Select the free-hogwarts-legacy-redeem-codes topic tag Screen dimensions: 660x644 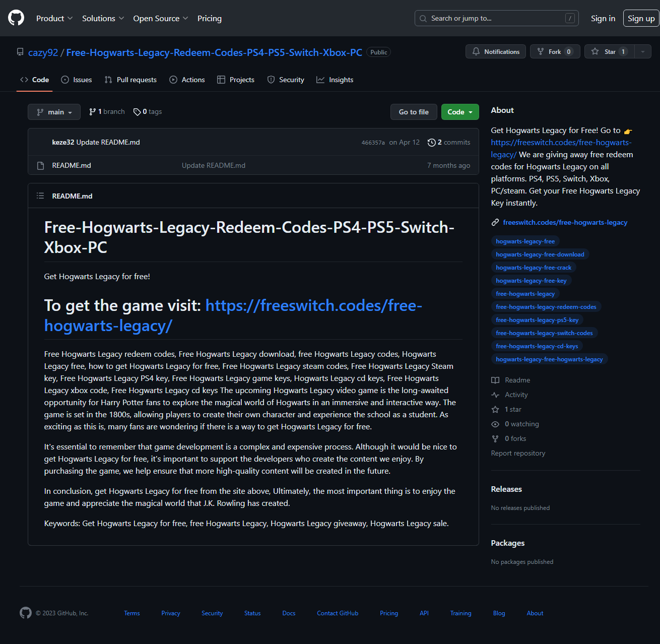click(546, 307)
